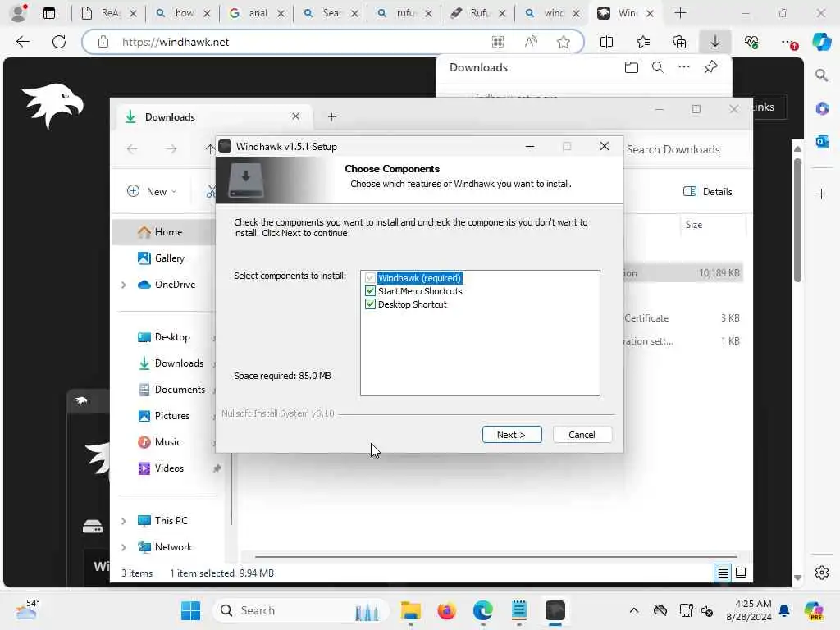Open Home in File Explorer sidebar
The image size is (840, 630).
(168, 232)
